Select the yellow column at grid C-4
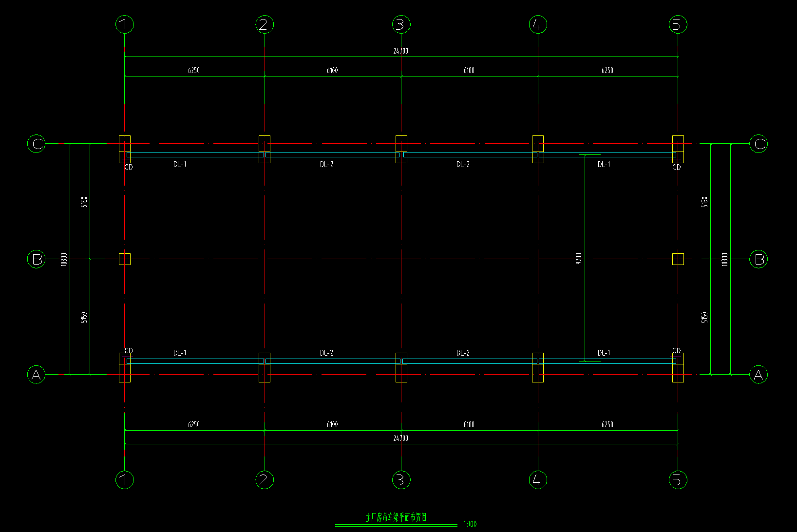Screen dimensions: 797x532 pyautogui.click(x=538, y=149)
